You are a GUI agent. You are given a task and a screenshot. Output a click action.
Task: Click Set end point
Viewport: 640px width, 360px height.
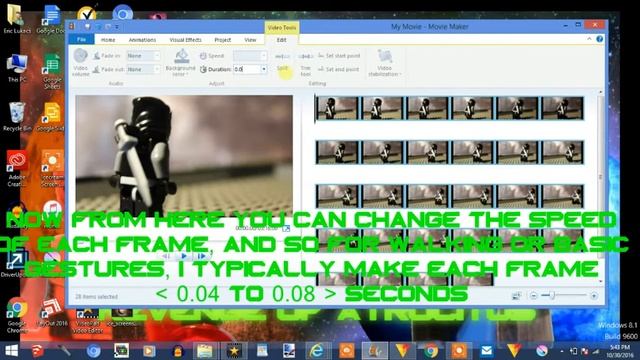tap(339, 69)
